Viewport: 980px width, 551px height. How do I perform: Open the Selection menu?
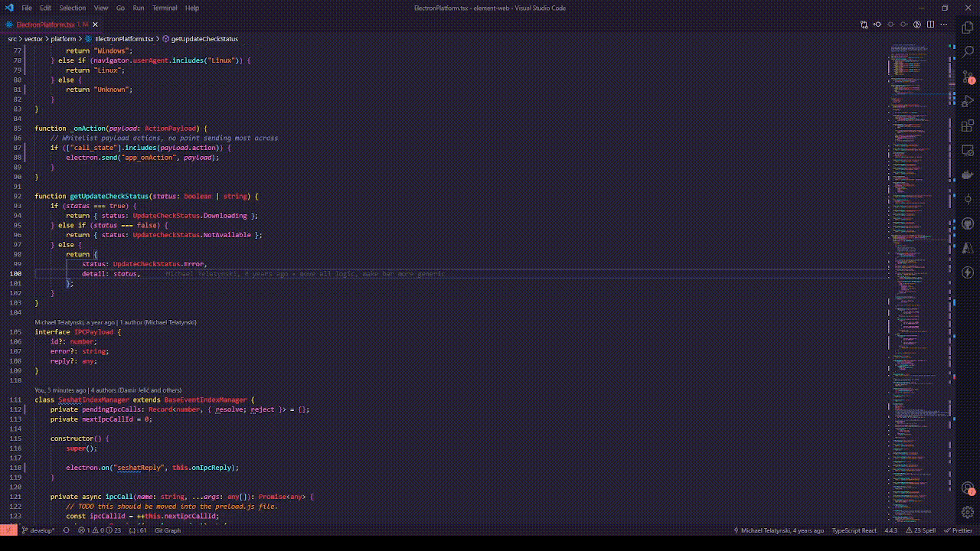click(73, 8)
